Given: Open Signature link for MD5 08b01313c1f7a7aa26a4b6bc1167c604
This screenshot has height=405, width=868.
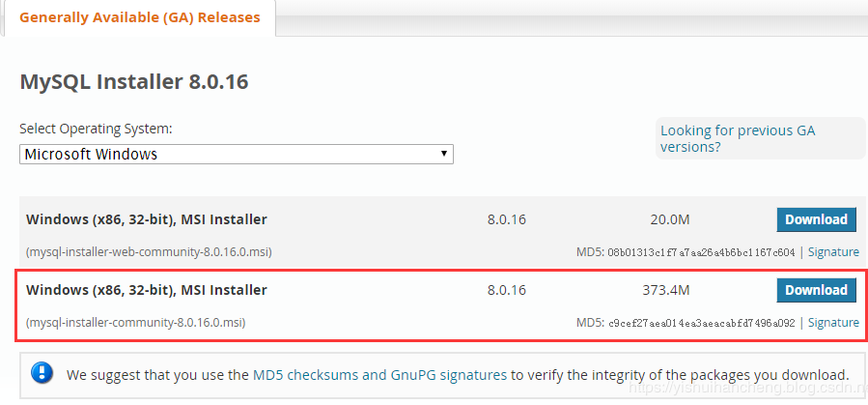Looking at the screenshot, I should 833,252.
